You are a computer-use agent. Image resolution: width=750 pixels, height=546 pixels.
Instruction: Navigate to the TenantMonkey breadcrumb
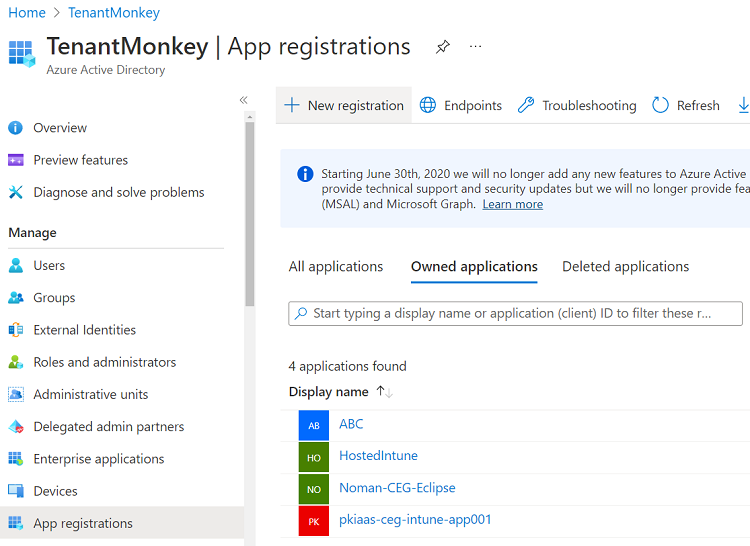114,13
